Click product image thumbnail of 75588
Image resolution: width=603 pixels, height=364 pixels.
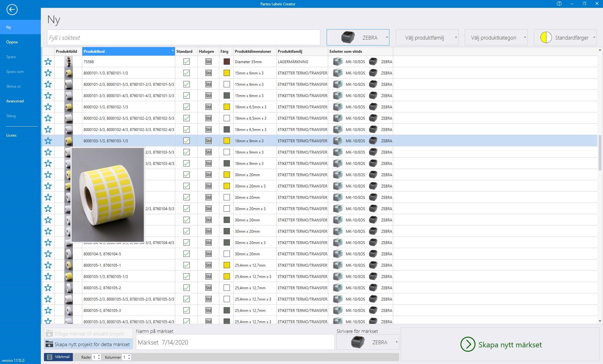coord(68,62)
